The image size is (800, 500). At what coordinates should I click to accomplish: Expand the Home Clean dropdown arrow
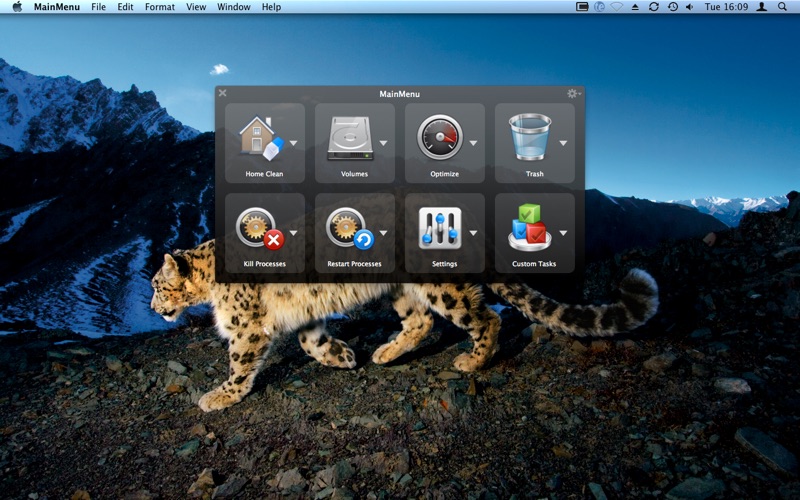click(x=293, y=143)
